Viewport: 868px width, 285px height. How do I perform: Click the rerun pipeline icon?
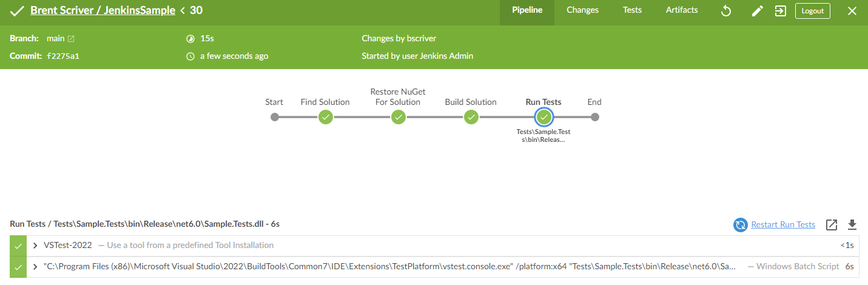[x=725, y=11]
